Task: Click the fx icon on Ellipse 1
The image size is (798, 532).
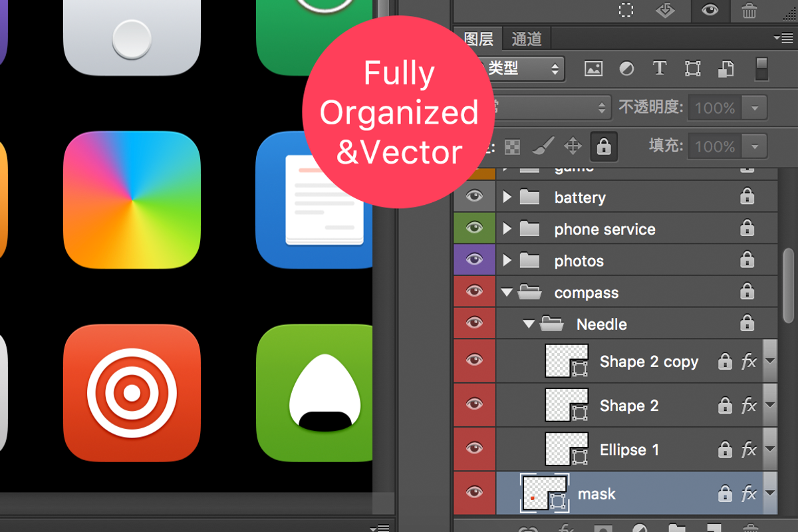Action: [x=749, y=450]
